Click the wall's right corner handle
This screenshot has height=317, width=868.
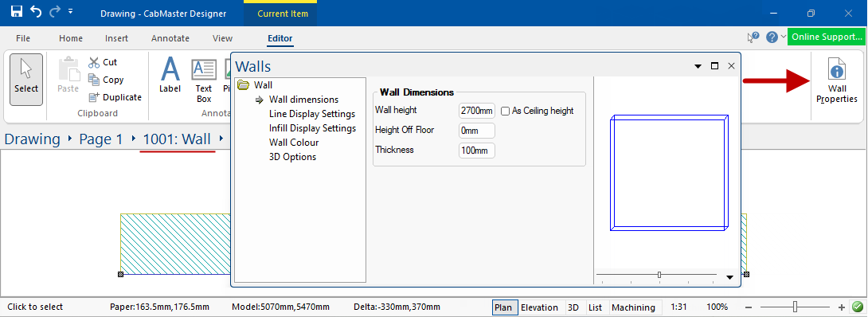747,275
